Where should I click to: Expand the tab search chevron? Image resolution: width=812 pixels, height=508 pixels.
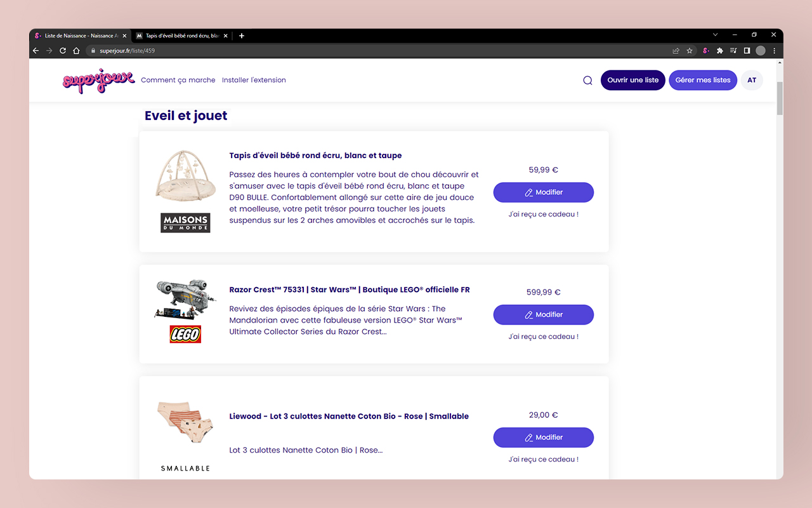tap(716, 35)
